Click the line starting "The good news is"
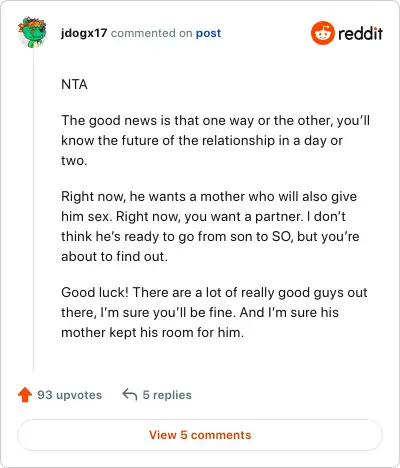This screenshot has width=400, height=468. tap(215, 121)
